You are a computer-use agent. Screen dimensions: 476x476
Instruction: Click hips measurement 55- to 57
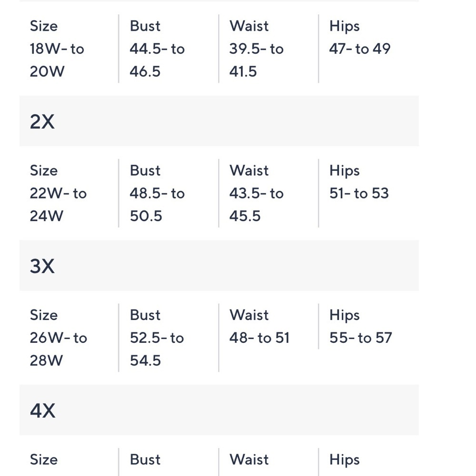[x=361, y=337]
